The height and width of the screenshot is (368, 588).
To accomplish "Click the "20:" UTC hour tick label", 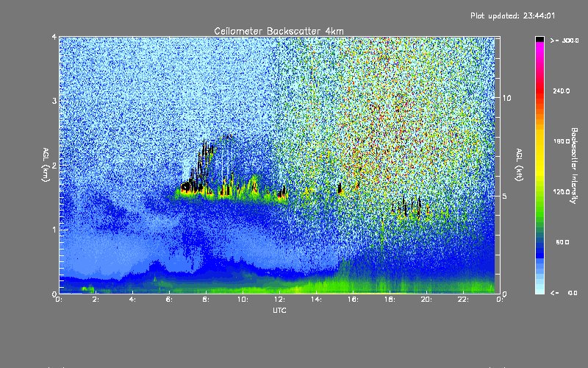I will tap(426, 300).
